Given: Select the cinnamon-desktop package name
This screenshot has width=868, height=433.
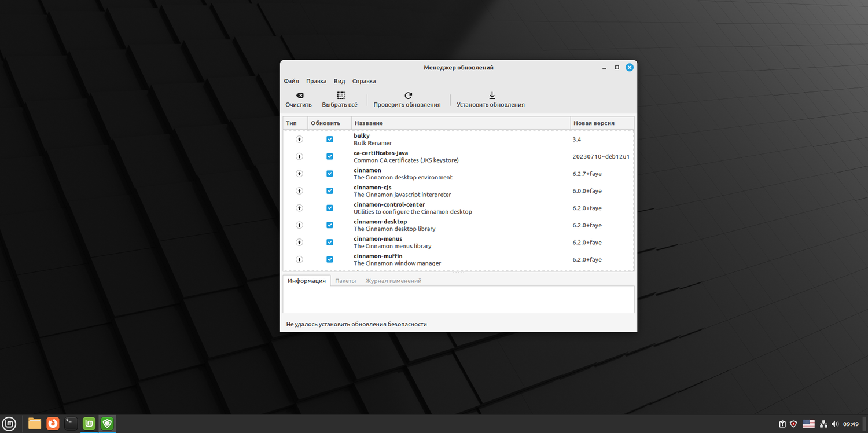Looking at the screenshot, I should 380,222.
